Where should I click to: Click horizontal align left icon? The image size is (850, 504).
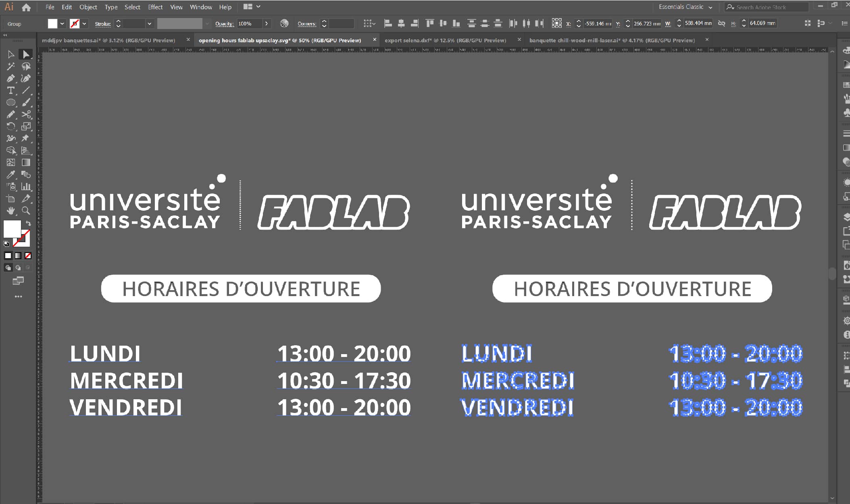(388, 23)
